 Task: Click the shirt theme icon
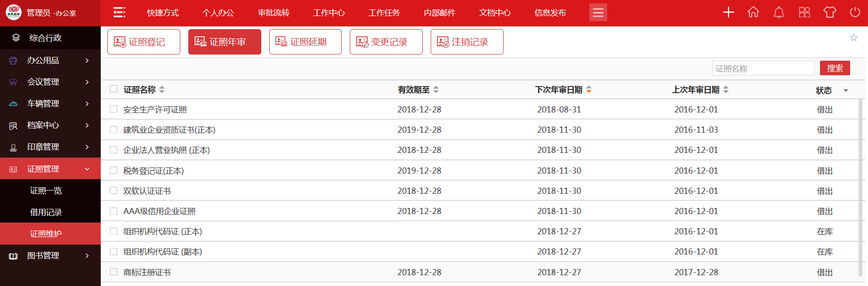click(x=829, y=13)
